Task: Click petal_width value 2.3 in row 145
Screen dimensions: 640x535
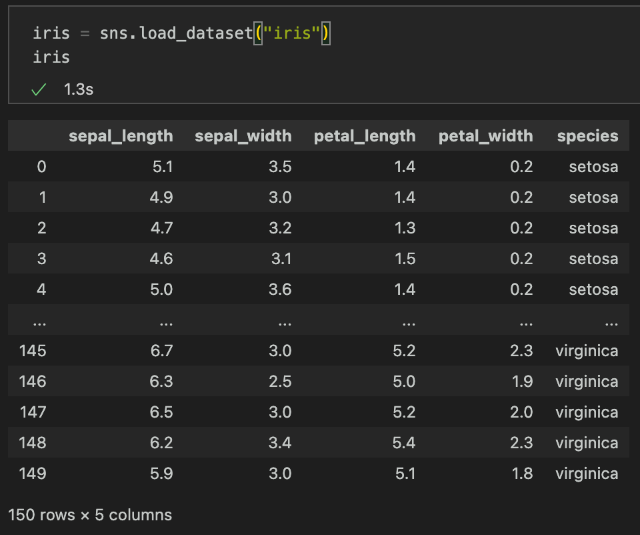Action: click(x=522, y=351)
